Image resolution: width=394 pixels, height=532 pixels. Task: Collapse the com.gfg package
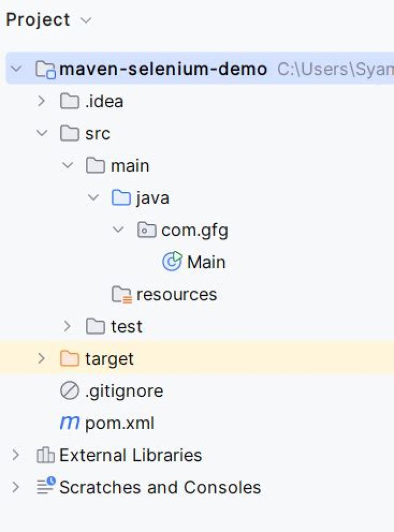(118, 230)
